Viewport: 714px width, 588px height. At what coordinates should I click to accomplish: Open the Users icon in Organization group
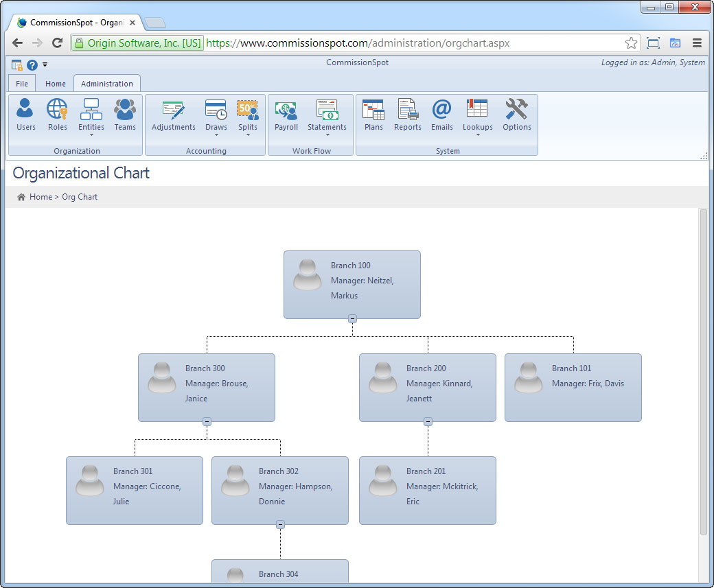[x=25, y=109]
